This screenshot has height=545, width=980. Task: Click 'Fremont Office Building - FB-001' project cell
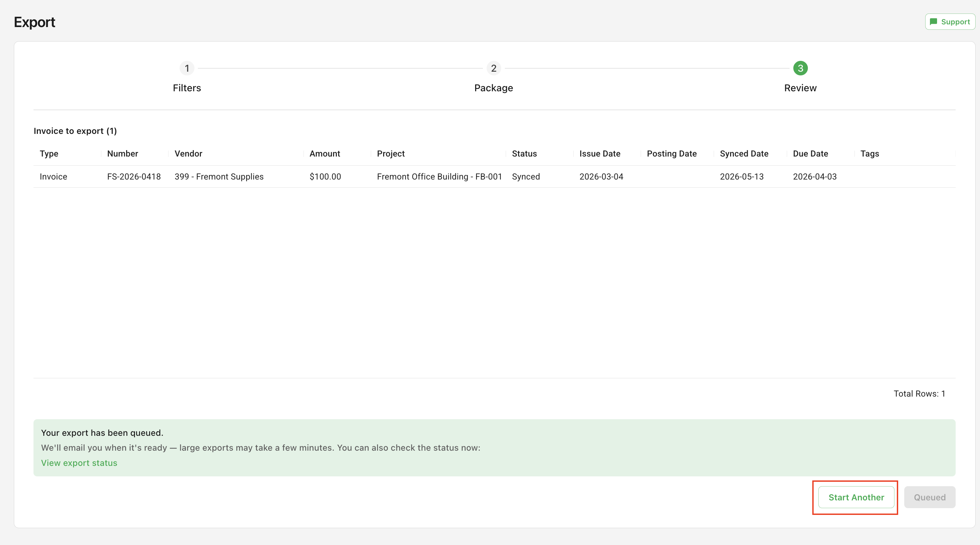[x=439, y=176]
